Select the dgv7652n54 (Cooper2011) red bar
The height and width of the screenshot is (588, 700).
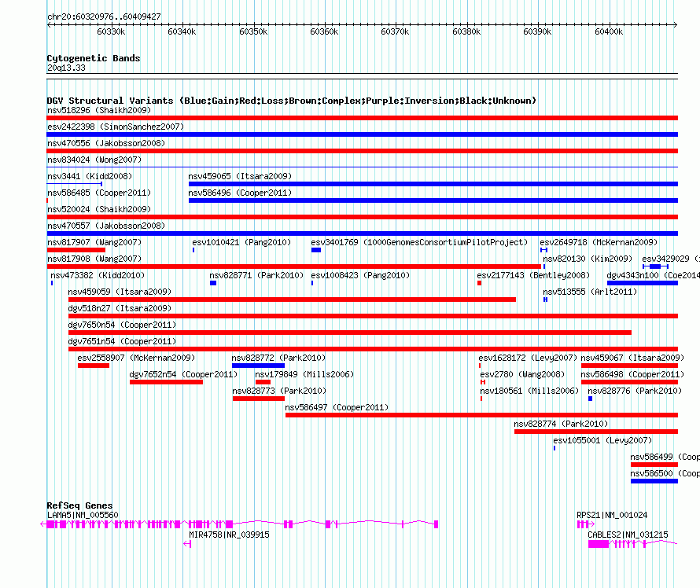click(x=166, y=382)
